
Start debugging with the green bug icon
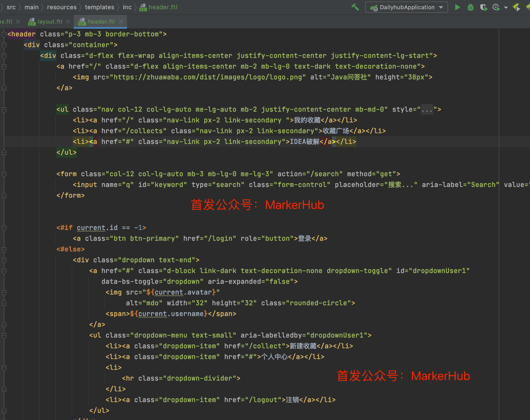click(x=470, y=7)
